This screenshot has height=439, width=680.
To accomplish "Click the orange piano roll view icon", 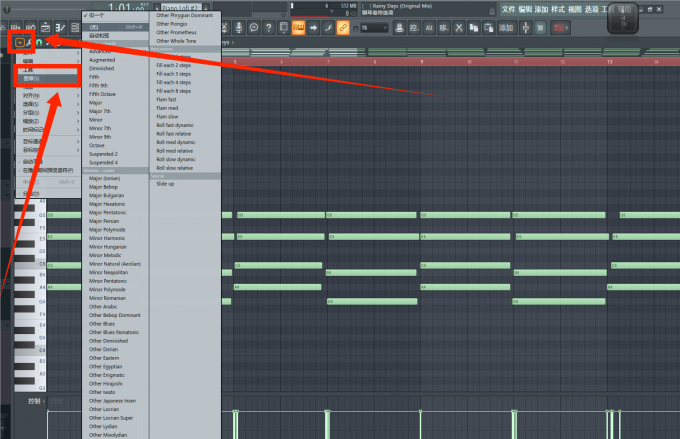I will 298,27.
